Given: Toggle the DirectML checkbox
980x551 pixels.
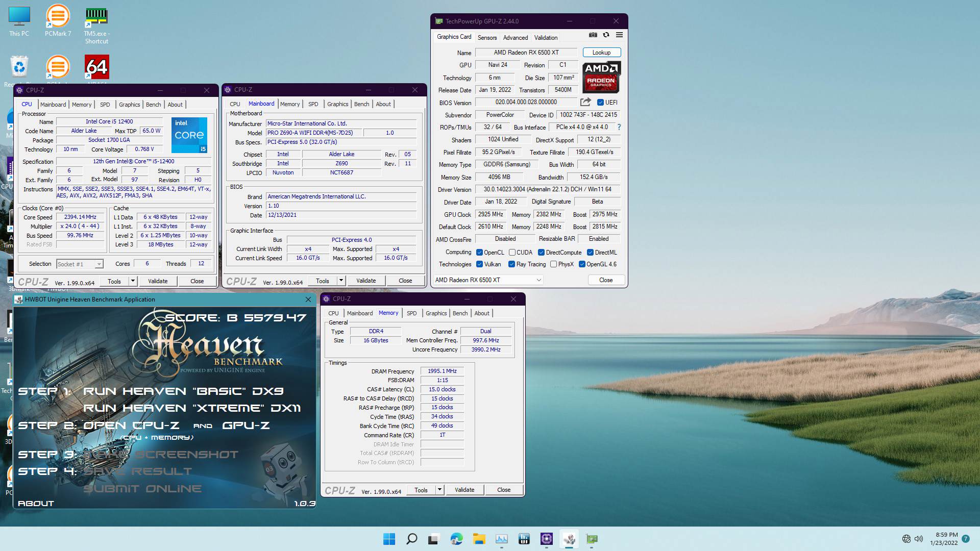Looking at the screenshot, I should coord(590,253).
